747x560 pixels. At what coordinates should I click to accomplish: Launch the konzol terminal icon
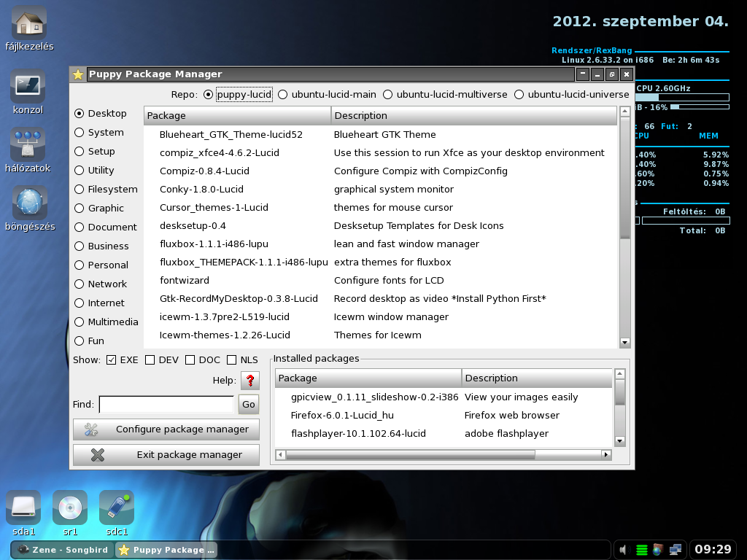pyautogui.click(x=28, y=86)
